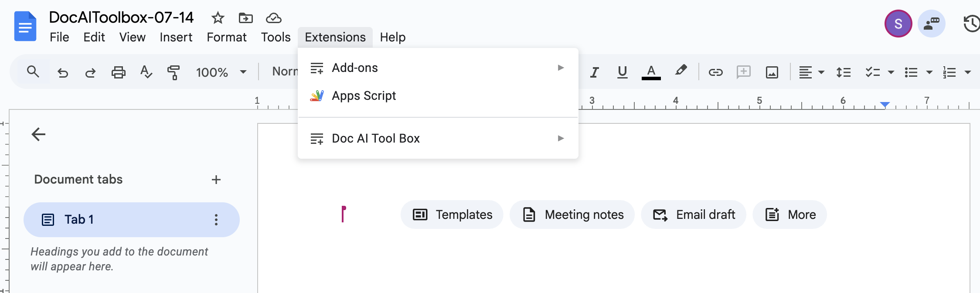Open version history clock icon

click(x=972, y=24)
